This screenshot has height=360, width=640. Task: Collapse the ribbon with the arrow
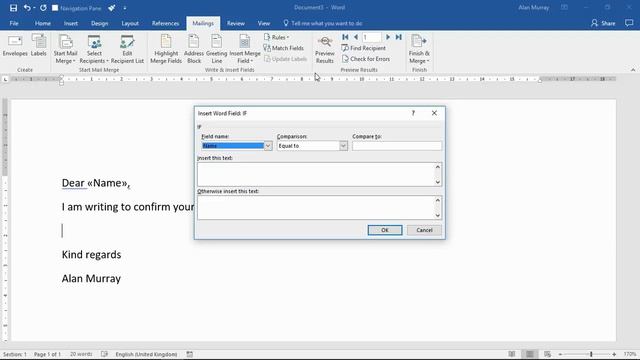[633, 70]
